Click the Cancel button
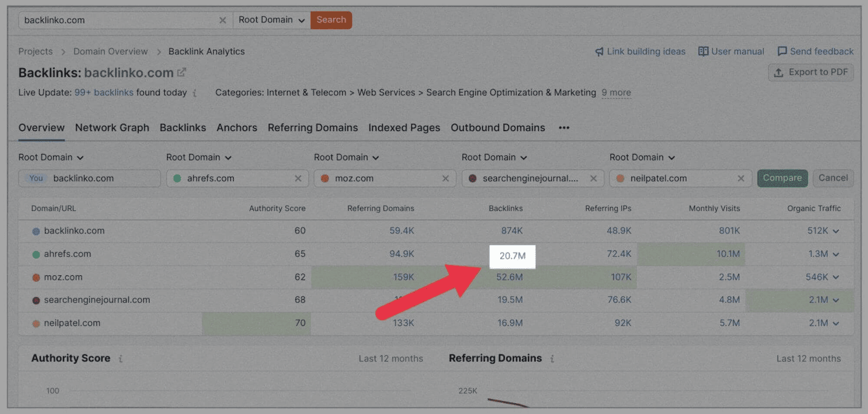This screenshot has height=414, width=868. tap(833, 178)
